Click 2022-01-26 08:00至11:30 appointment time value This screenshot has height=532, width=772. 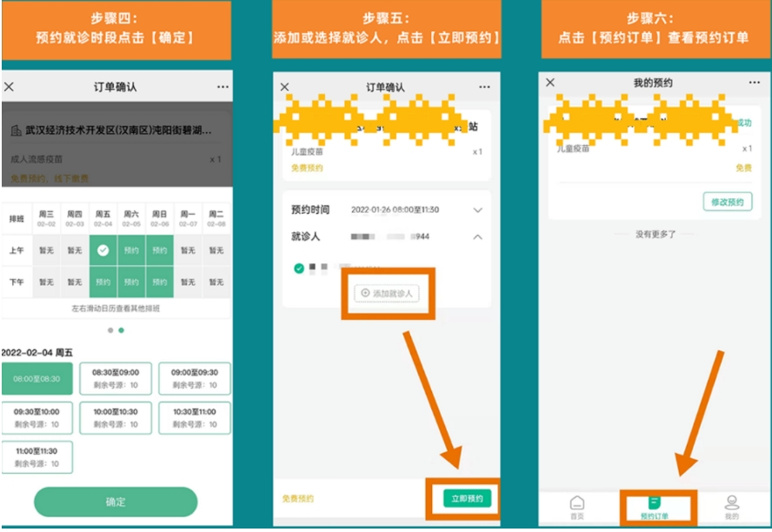pyautogui.click(x=395, y=209)
